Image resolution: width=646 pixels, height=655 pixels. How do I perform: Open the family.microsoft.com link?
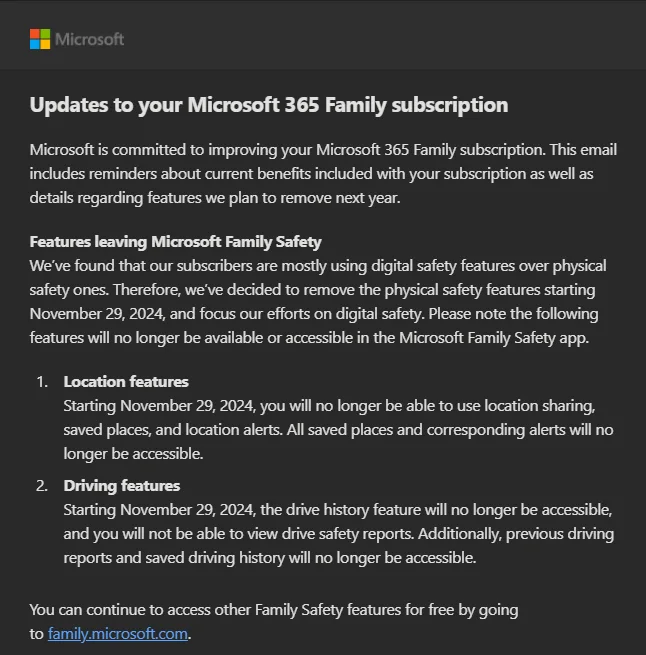(x=117, y=634)
